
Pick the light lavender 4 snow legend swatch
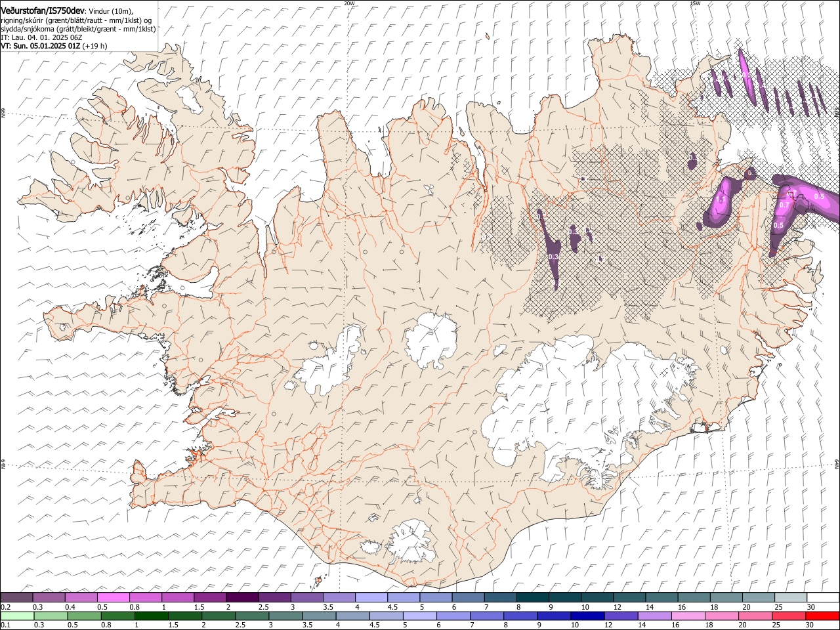371,597
